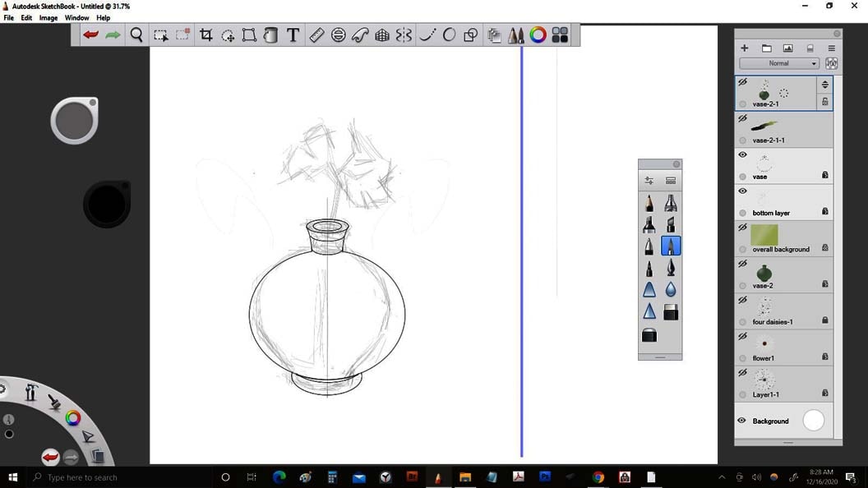Open Photoshop from the taskbar
Screen dimensions: 868x488
545,476
